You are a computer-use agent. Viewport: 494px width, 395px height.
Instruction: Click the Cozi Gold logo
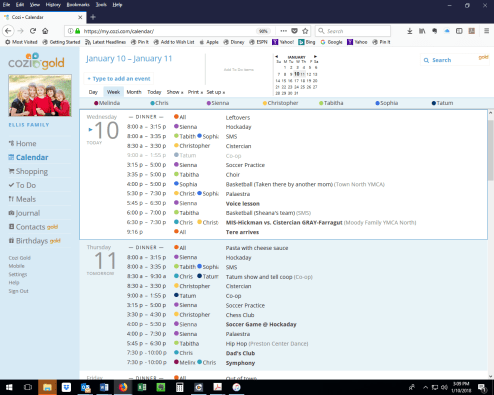(x=36, y=61)
